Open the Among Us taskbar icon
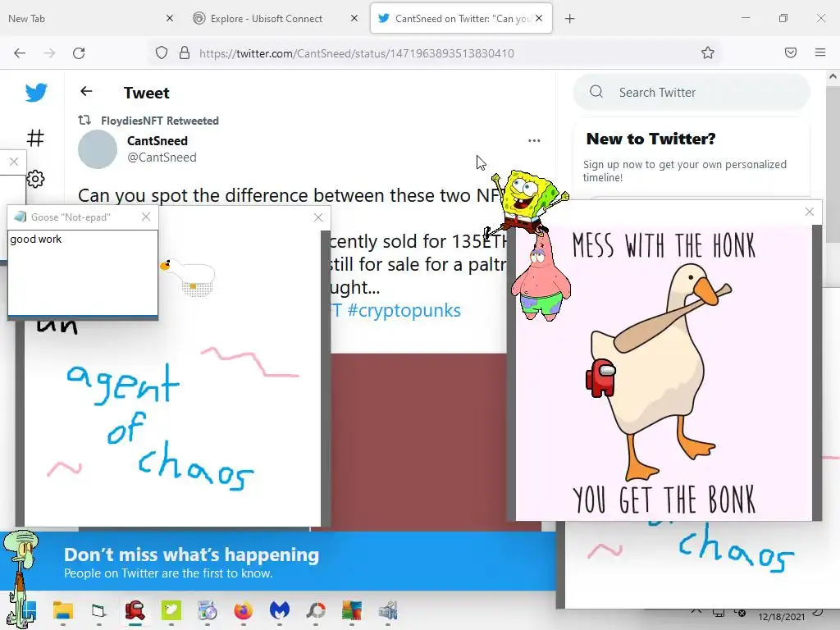Viewport: 840px width, 630px height. [x=135, y=610]
